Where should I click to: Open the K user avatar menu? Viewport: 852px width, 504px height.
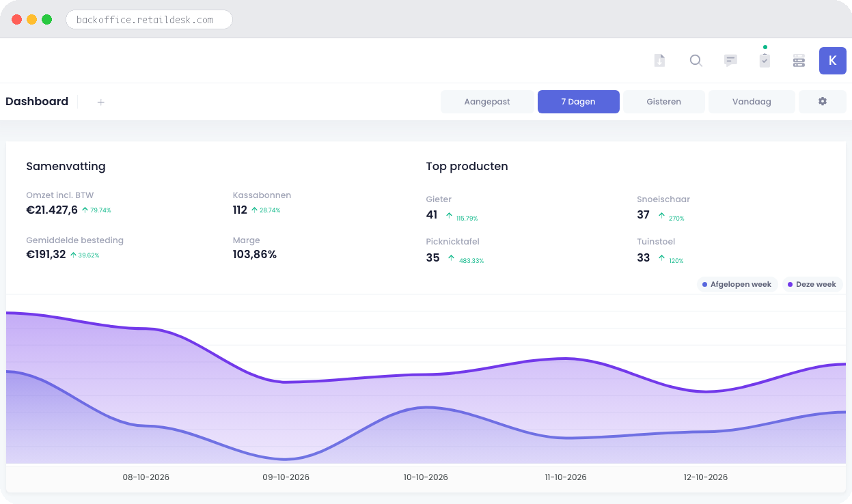point(832,61)
